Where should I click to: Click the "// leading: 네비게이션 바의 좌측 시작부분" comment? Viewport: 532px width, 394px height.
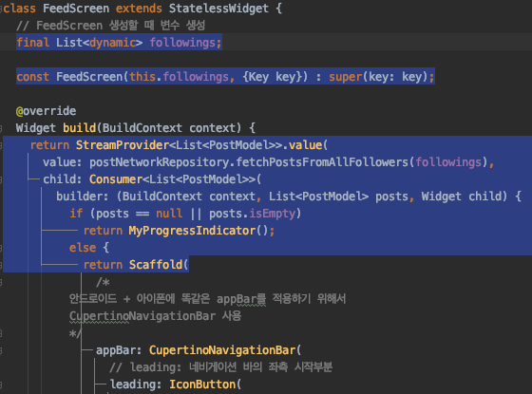pos(220,366)
